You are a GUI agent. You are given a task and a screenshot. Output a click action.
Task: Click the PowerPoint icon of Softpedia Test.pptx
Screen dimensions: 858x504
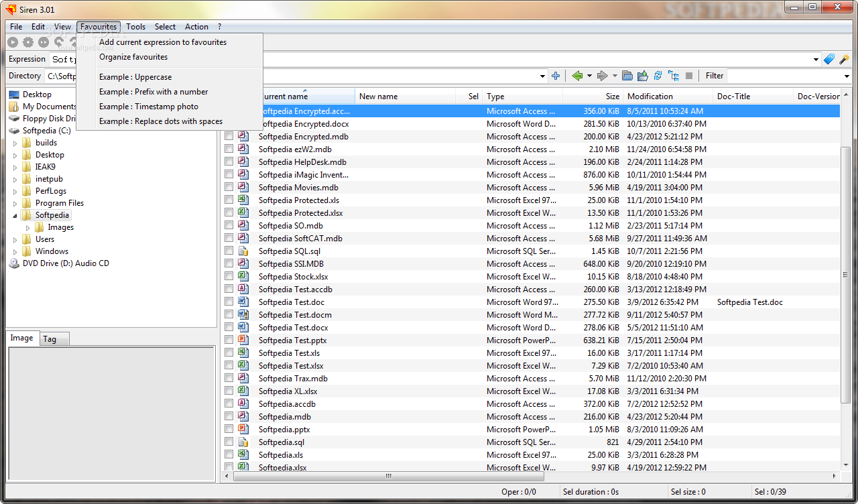click(244, 340)
